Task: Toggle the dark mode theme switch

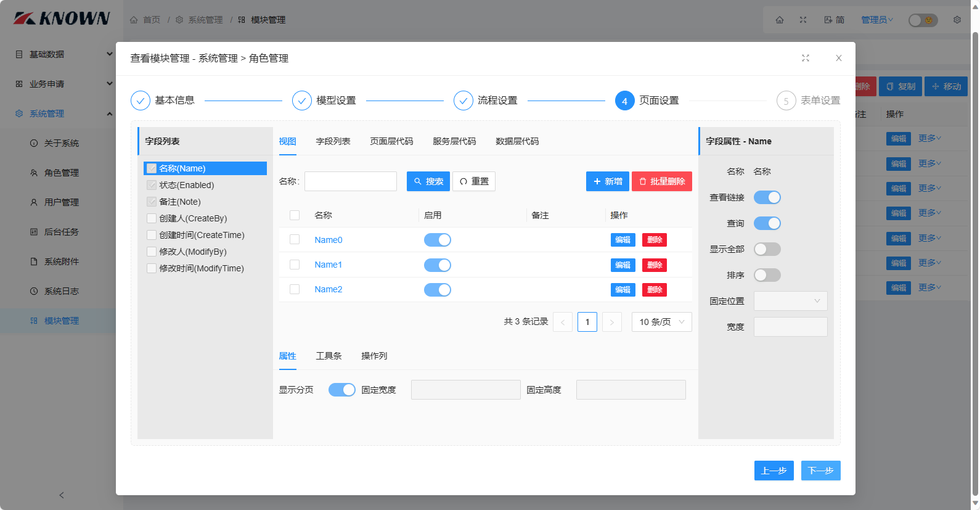Action: click(x=923, y=20)
